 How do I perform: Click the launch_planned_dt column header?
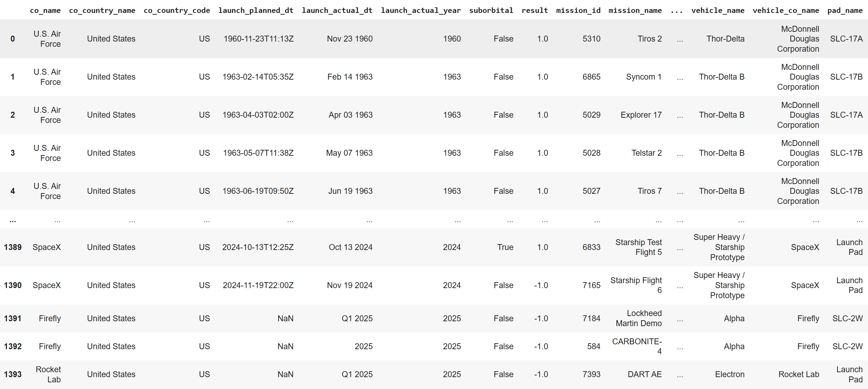tap(256, 10)
